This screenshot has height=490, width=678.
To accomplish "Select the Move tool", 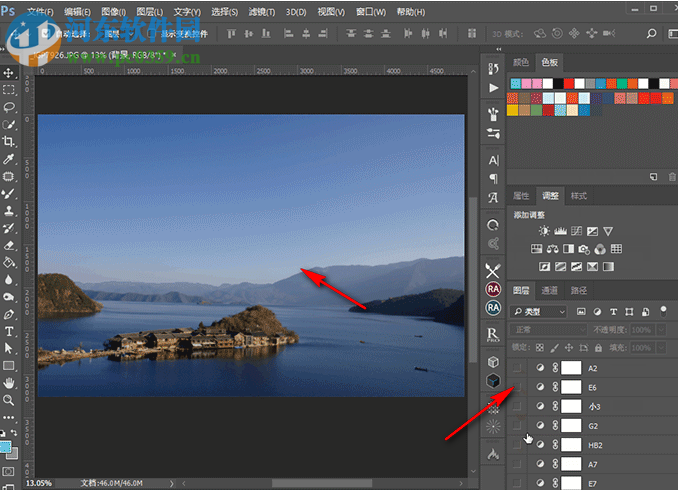I will pos(9,73).
